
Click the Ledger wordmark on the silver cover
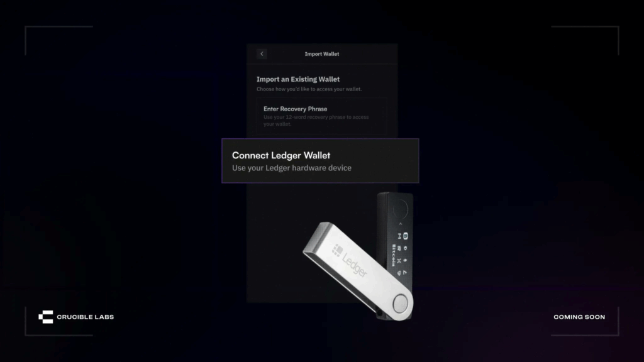(x=355, y=265)
